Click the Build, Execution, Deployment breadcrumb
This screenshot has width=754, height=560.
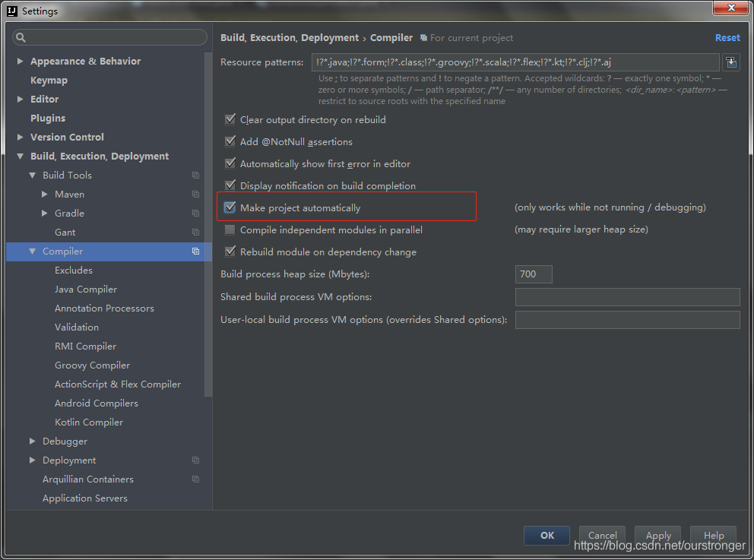pos(290,37)
